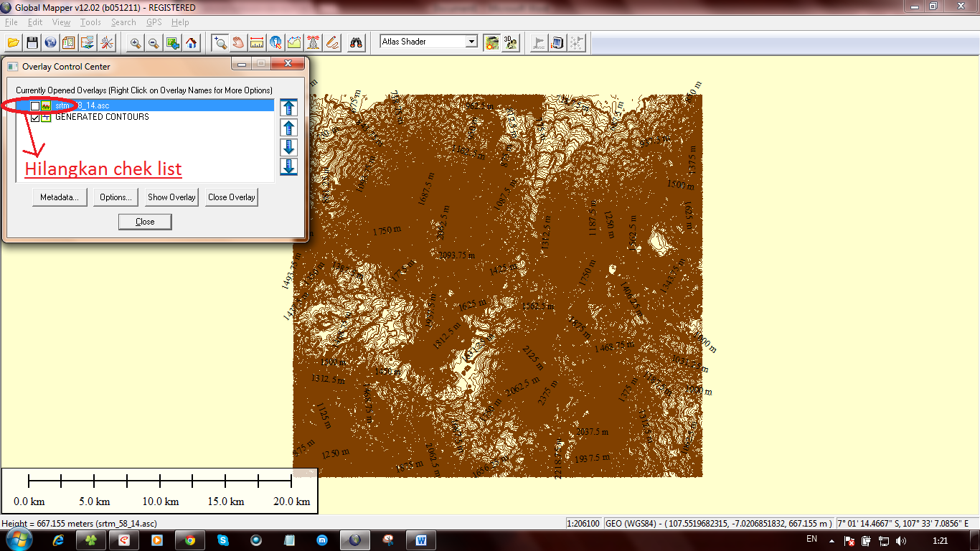Click the 2093.75 m contour label on map

point(457,255)
